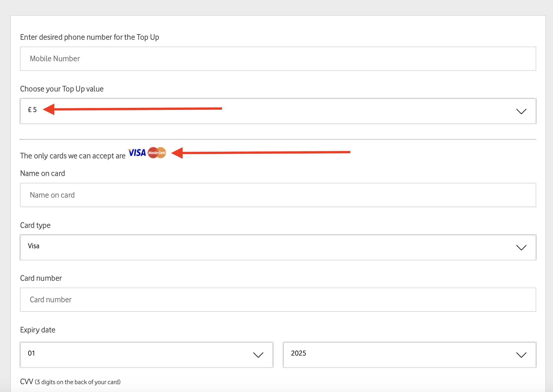Click the 'Name on card' label text
This screenshot has width=553, height=392.
click(x=42, y=173)
